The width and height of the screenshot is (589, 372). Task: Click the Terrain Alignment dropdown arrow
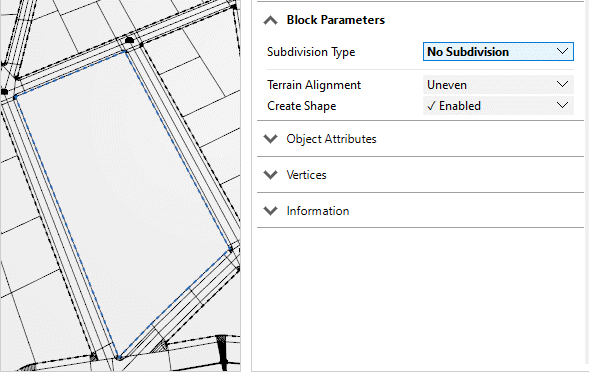click(x=562, y=85)
